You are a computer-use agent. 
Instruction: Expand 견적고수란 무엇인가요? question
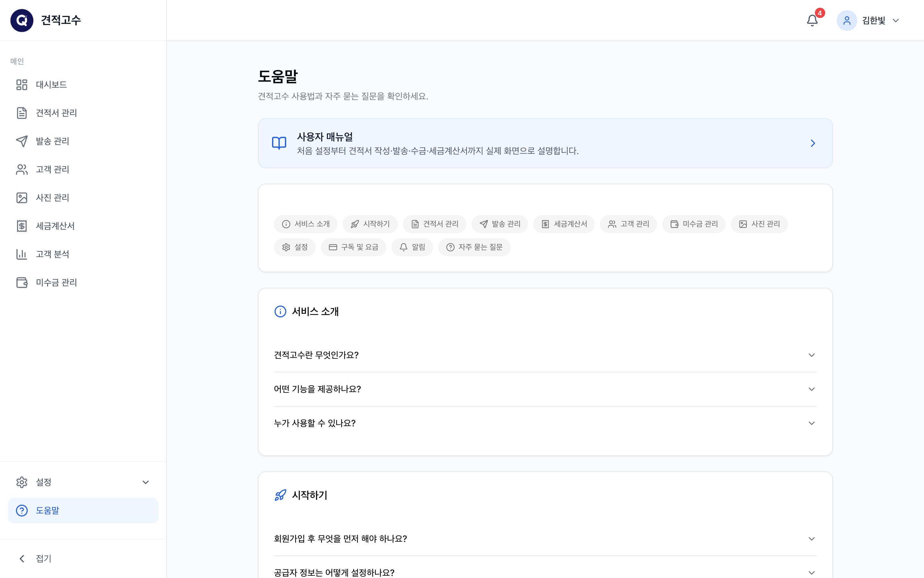tap(545, 355)
